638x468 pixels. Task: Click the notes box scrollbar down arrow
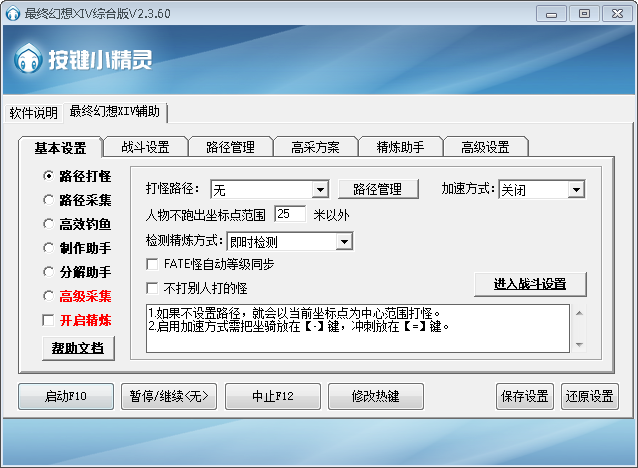point(580,345)
